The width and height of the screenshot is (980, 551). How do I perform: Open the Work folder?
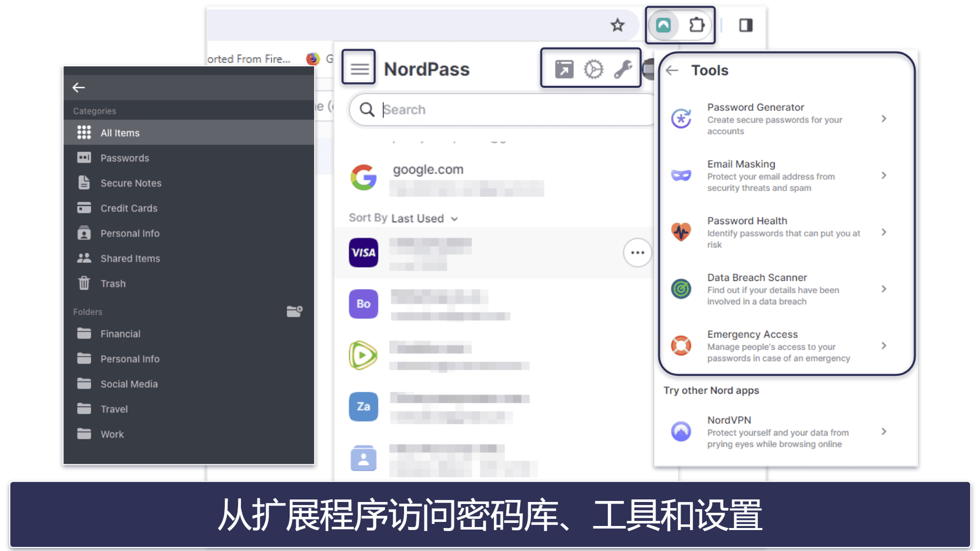click(x=189, y=434)
